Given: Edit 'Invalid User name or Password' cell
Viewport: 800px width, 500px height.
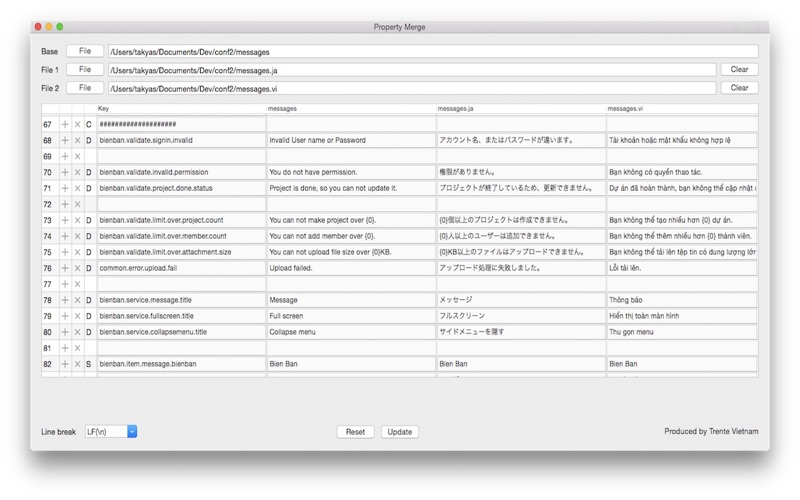Looking at the screenshot, I should tap(351, 140).
